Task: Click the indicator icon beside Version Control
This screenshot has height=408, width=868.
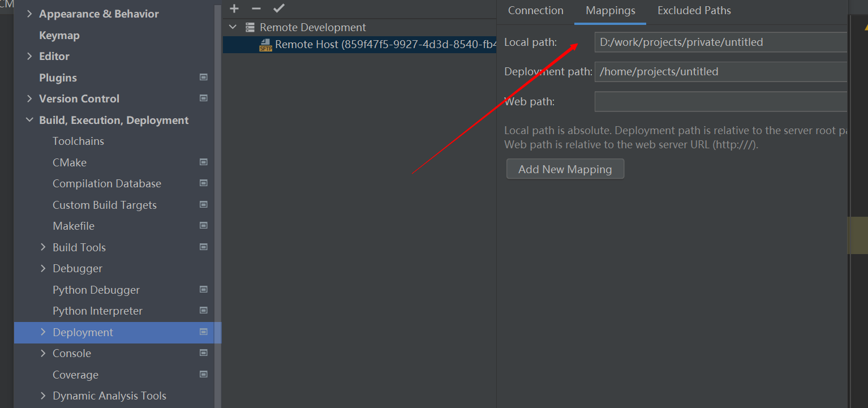Action: (x=203, y=98)
